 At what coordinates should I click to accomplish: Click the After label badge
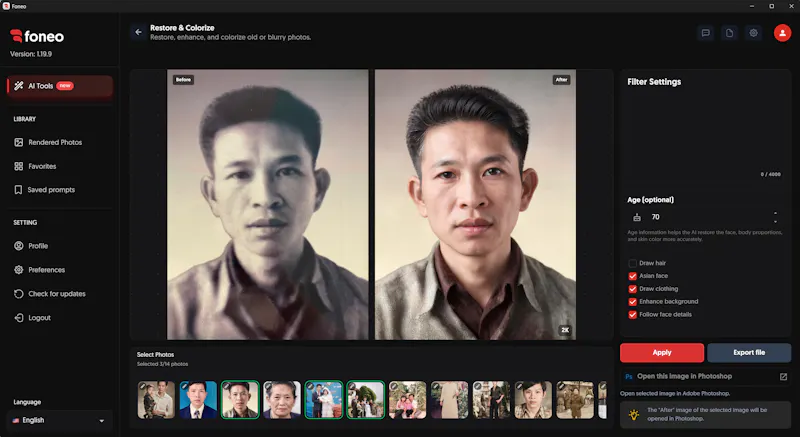click(561, 80)
